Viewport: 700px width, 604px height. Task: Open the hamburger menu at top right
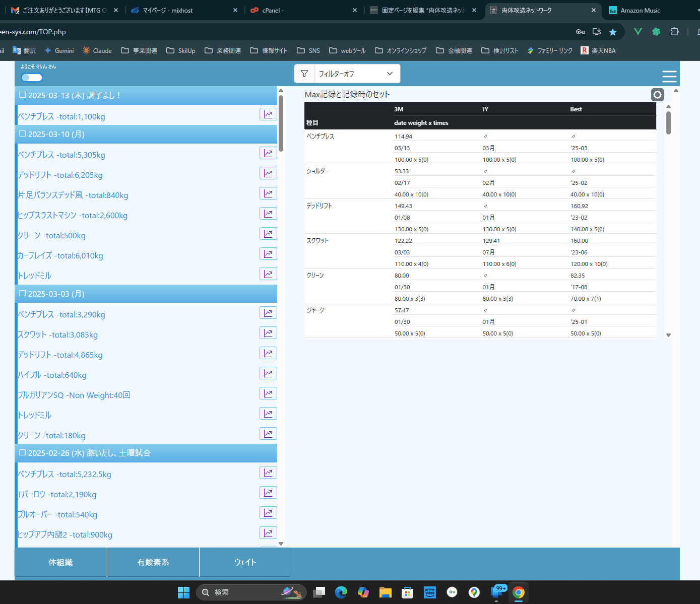669,76
